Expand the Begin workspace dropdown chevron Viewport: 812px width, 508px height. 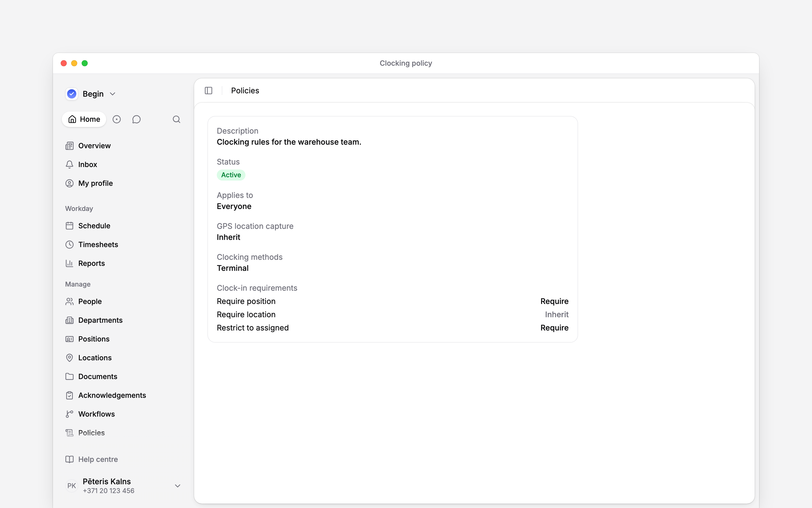(x=113, y=94)
